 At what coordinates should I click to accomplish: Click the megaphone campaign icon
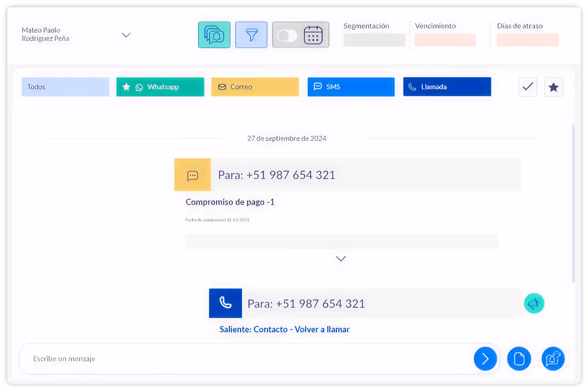(534, 303)
